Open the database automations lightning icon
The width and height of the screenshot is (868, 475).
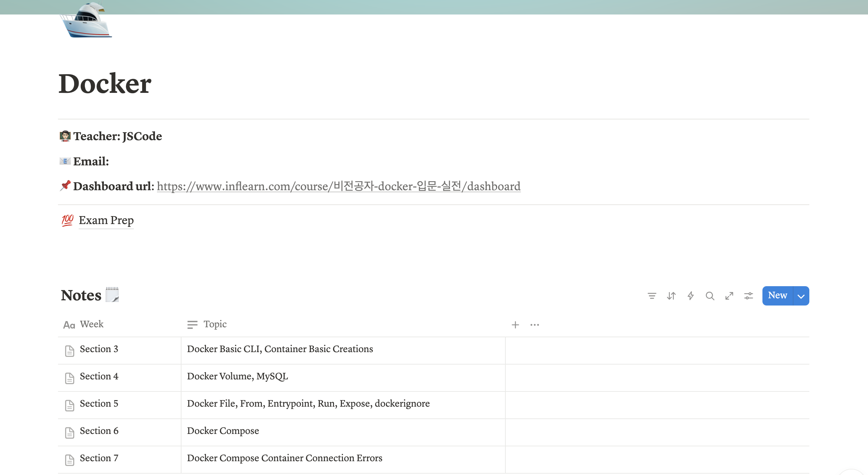690,296
